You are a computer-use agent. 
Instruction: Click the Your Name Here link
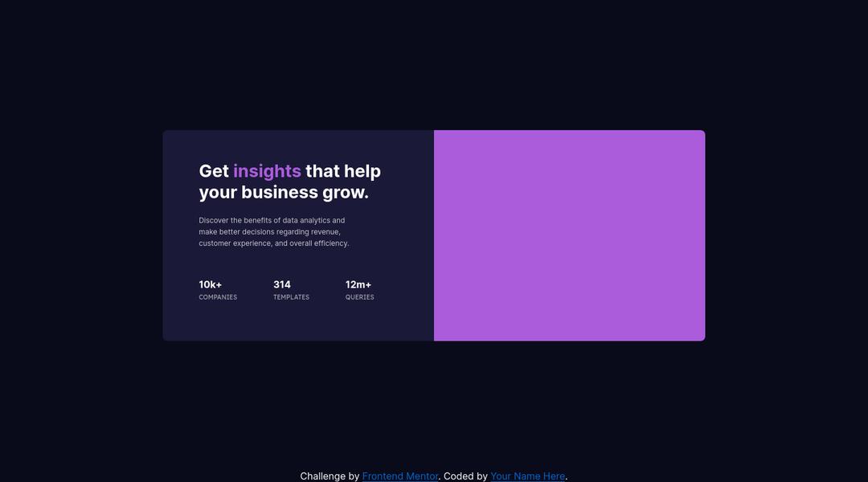527,476
